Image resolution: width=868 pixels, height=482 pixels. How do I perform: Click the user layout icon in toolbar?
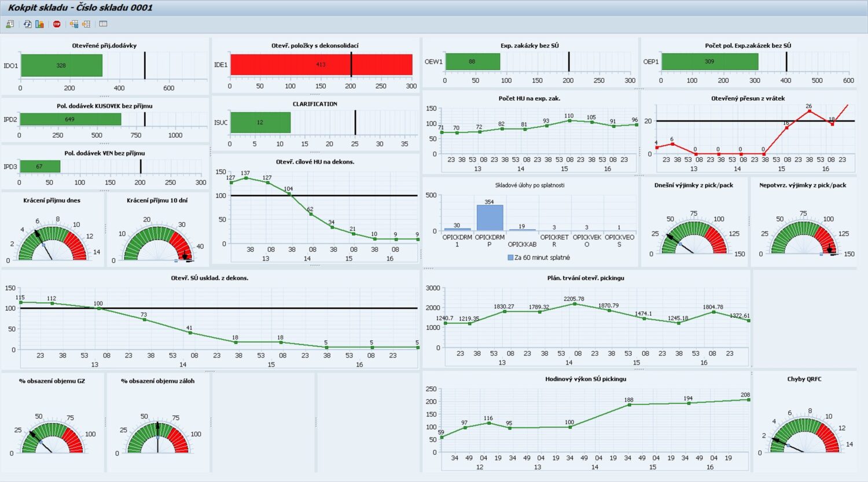pos(10,24)
